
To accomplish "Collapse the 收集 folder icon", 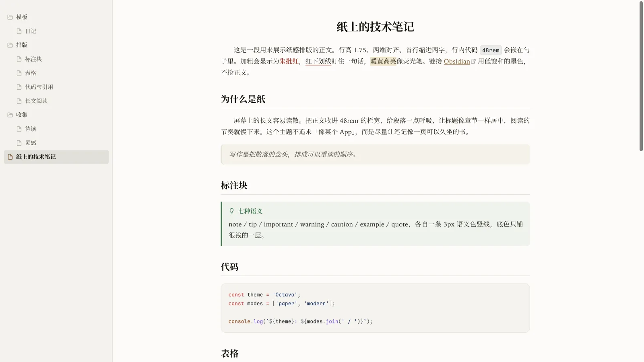I will pos(10,115).
